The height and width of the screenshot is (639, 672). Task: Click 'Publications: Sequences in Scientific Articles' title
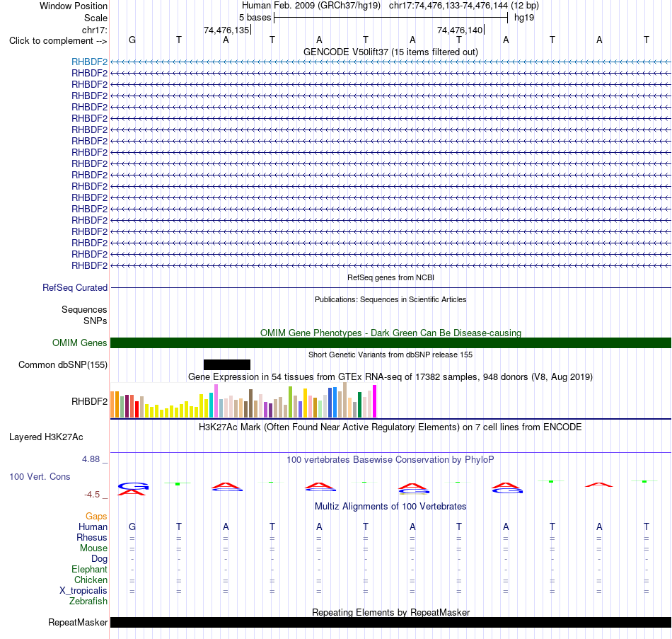[390, 299]
